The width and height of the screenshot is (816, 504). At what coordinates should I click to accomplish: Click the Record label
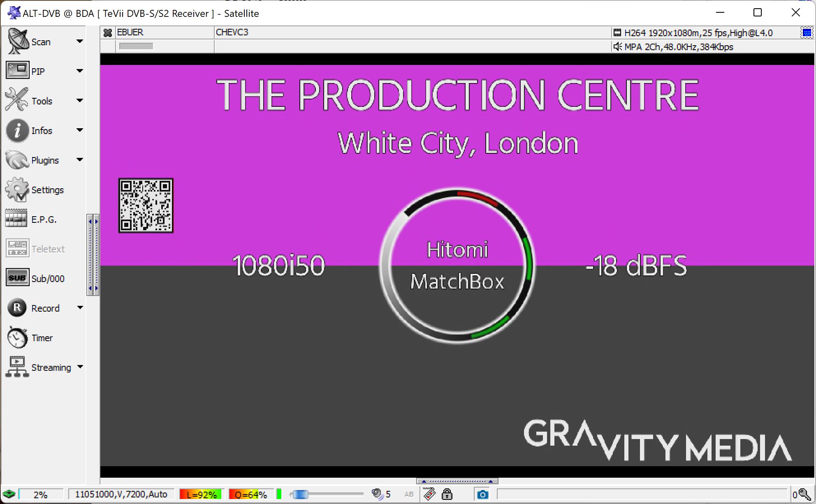46,308
